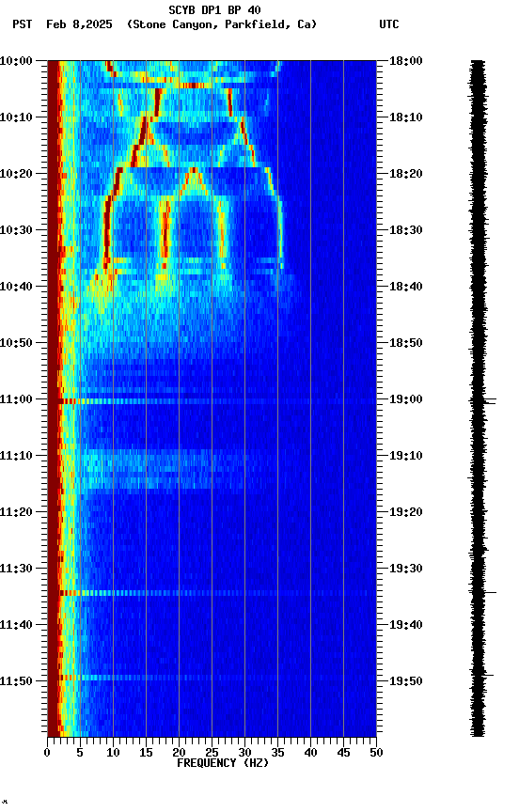Click the PST time label 10:10

tap(16, 117)
